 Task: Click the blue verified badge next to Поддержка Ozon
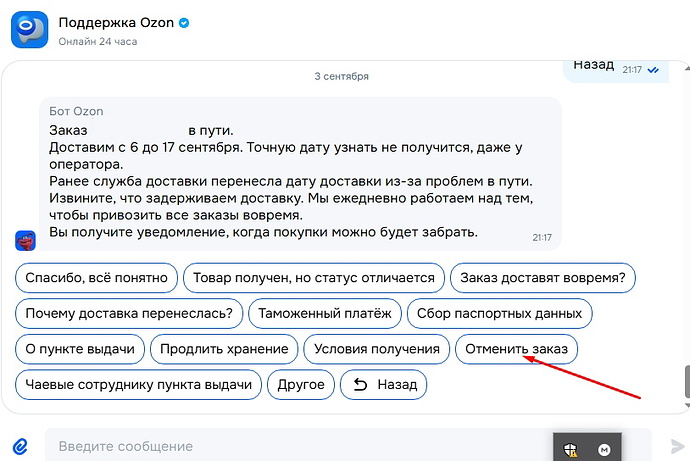[x=184, y=23]
